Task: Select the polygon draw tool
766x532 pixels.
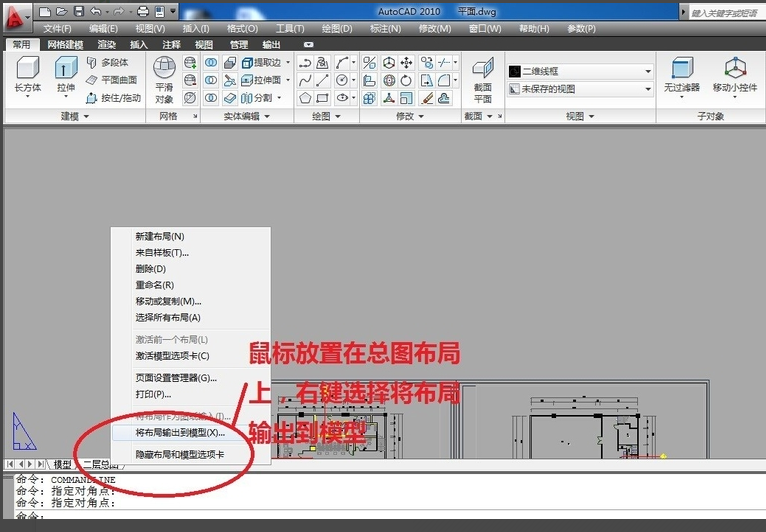Action: 305,98
